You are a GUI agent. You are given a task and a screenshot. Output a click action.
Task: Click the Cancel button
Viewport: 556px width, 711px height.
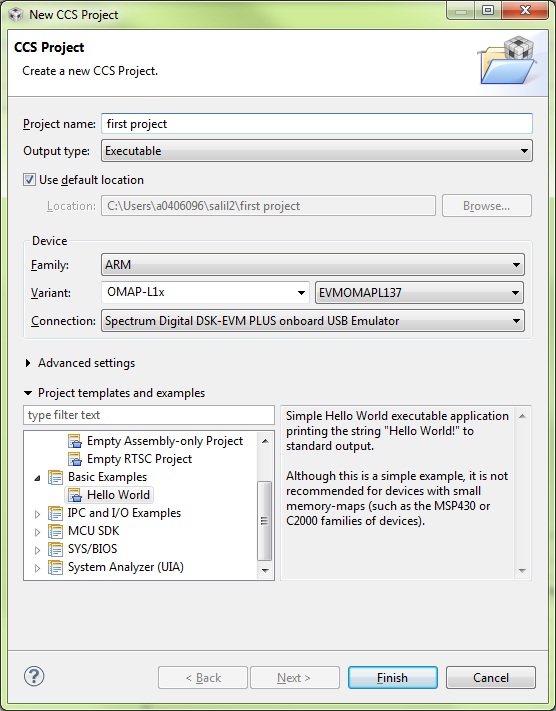[x=491, y=677]
